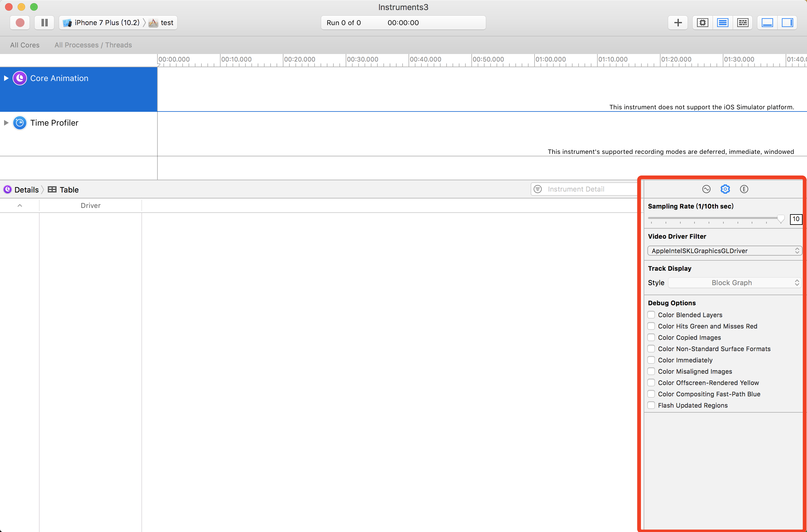
Task: Enable Color Blended Layers checkbox
Action: 651,315
